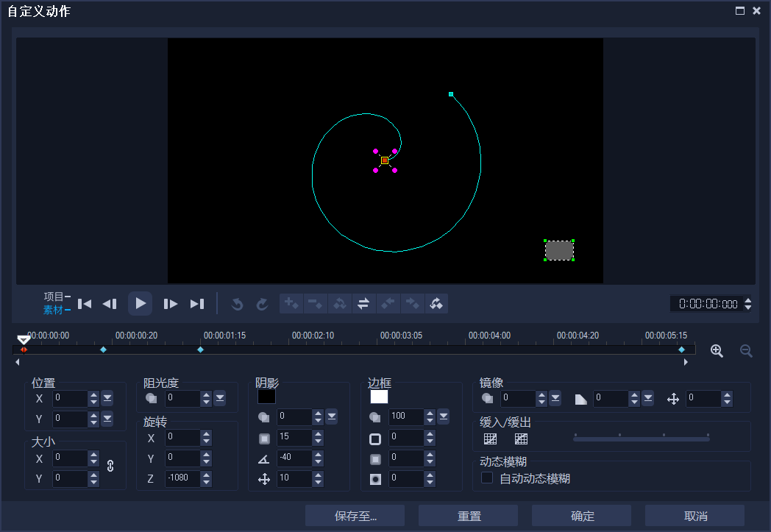Open the shadow opacity slider dropdown
771x532 pixels.
tap(332, 416)
